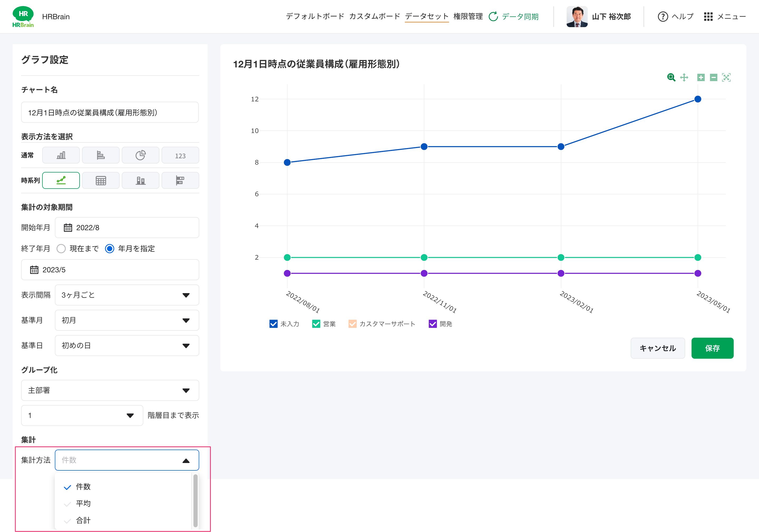The width and height of the screenshot is (759, 532).
Task: Select the time-series line chart icon
Action: click(x=61, y=180)
